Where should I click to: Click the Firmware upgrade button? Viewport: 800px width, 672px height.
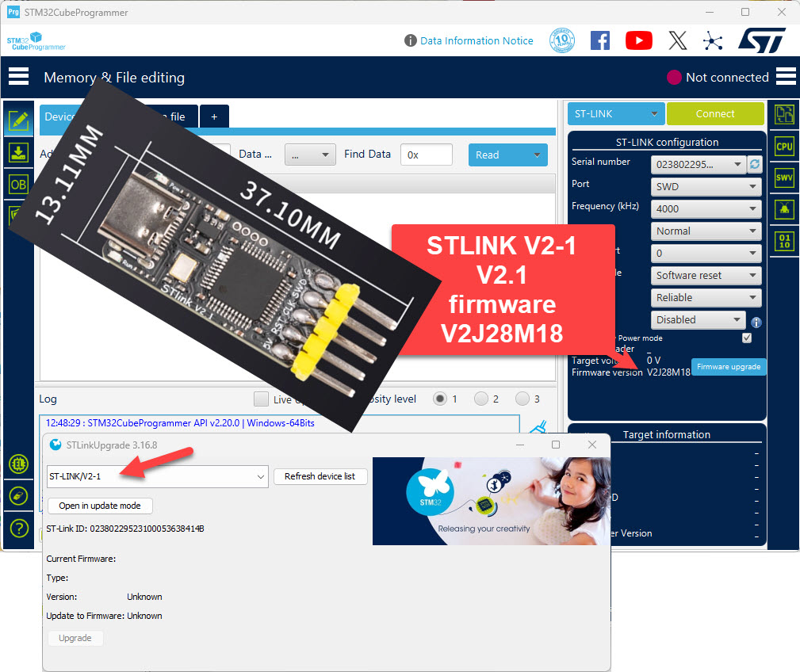(x=728, y=367)
